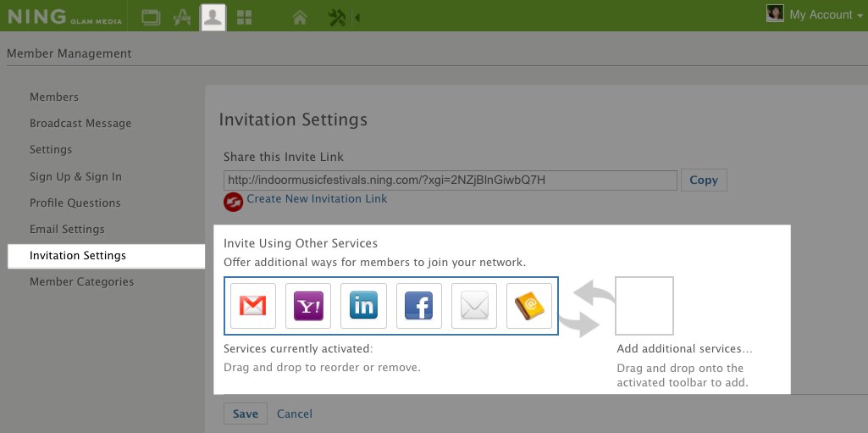Select the Yahoo service icon

(x=308, y=306)
